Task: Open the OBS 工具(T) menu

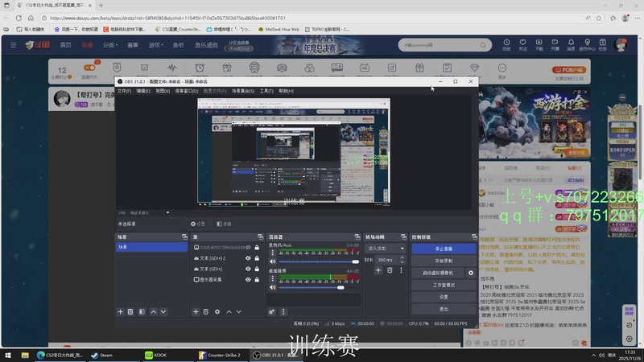Action: (x=266, y=91)
